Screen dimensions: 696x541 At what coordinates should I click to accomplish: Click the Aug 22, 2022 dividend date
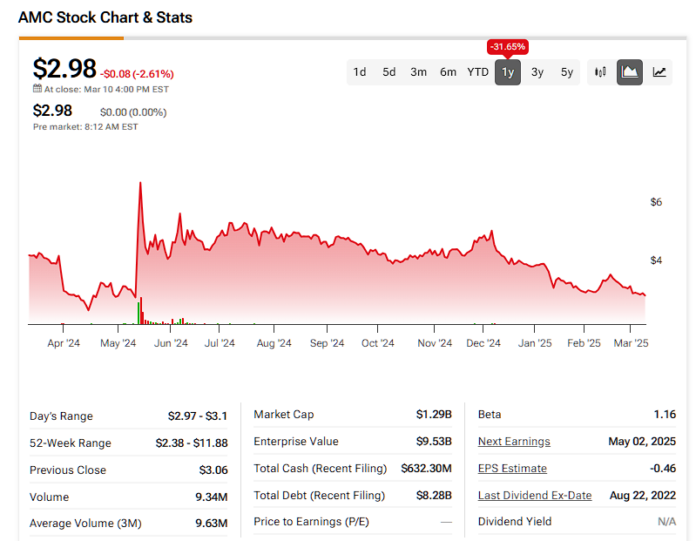pyautogui.click(x=643, y=495)
